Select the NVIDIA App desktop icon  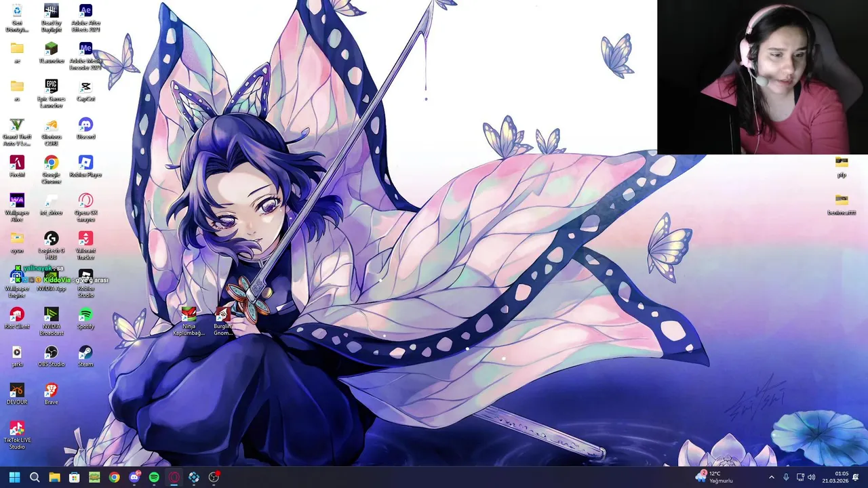pyautogui.click(x=51, y=281)
